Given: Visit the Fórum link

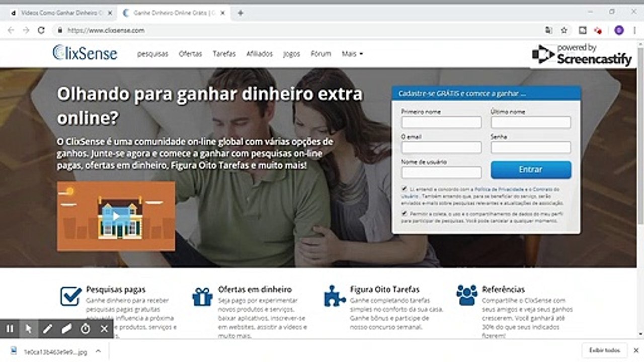Looking at the screenshot, I should pos(321,54).
